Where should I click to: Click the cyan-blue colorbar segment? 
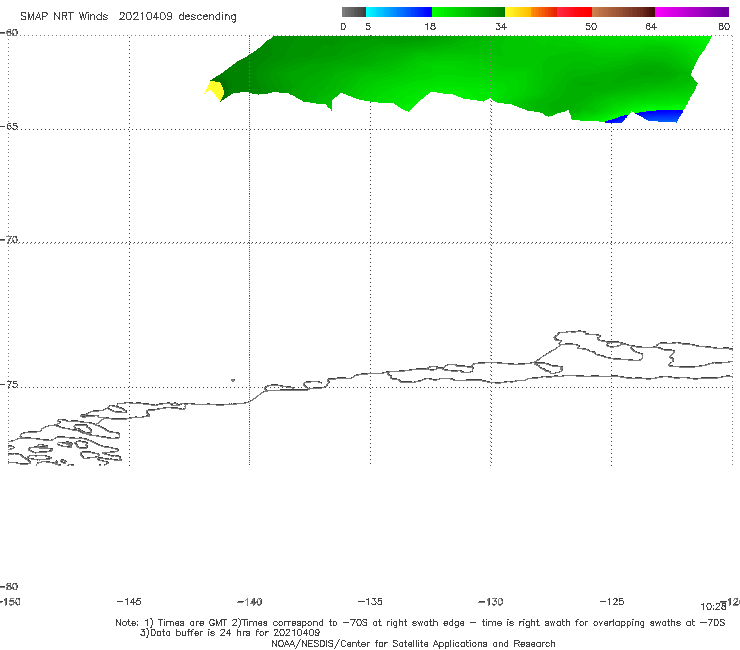coord(399,12)
